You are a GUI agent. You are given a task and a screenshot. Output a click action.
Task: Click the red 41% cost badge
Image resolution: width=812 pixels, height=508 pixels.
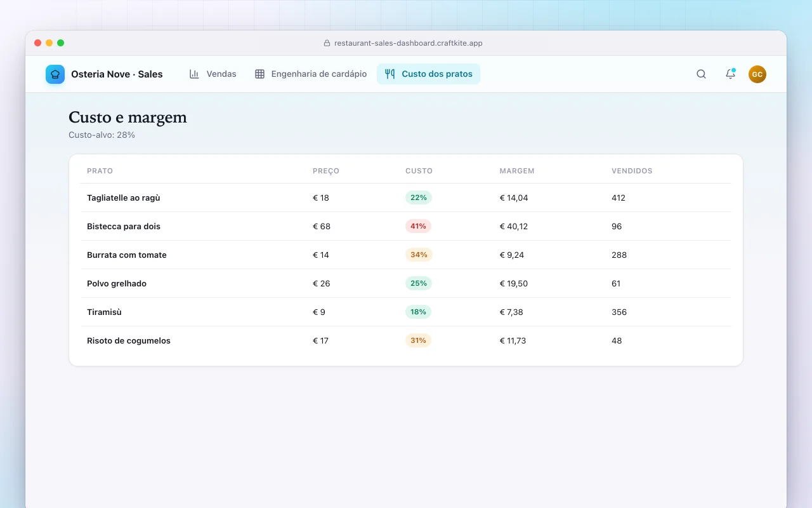tap(418, 226)
